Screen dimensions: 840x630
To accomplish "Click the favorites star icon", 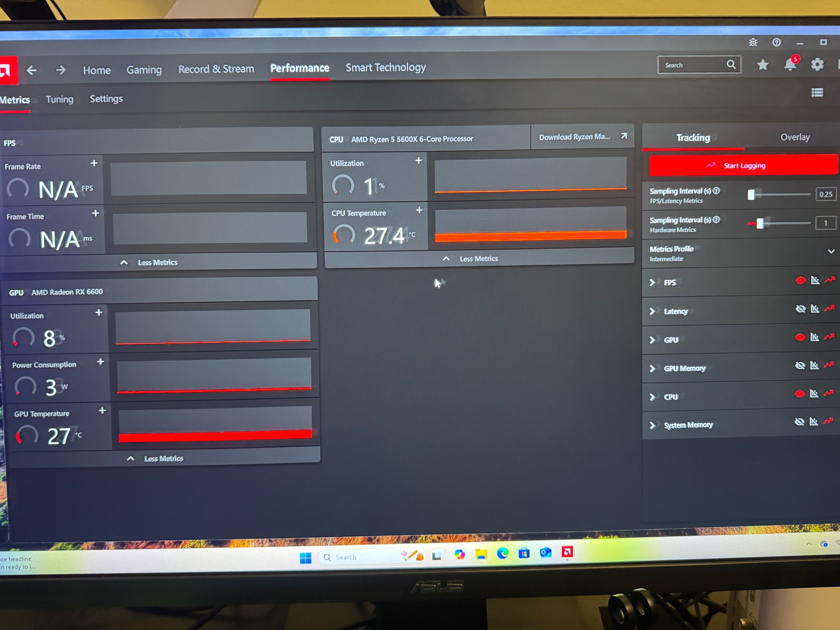I will [762, 65].
